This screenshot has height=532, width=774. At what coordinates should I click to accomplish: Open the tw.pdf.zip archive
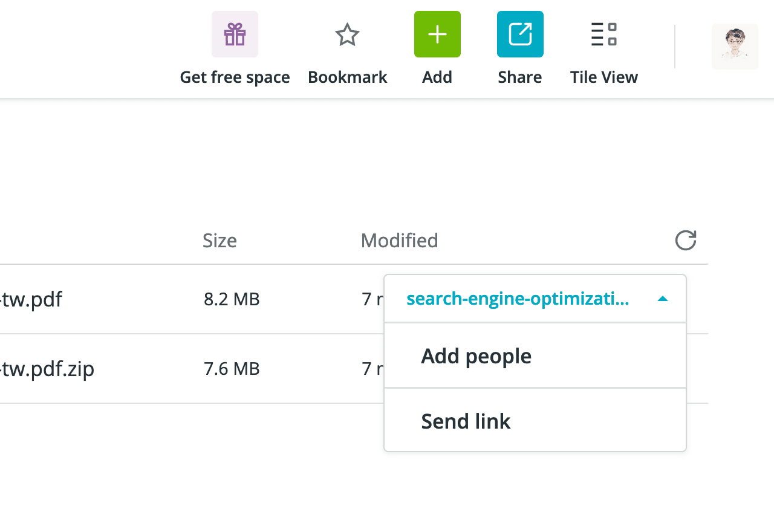coord(48,369)
